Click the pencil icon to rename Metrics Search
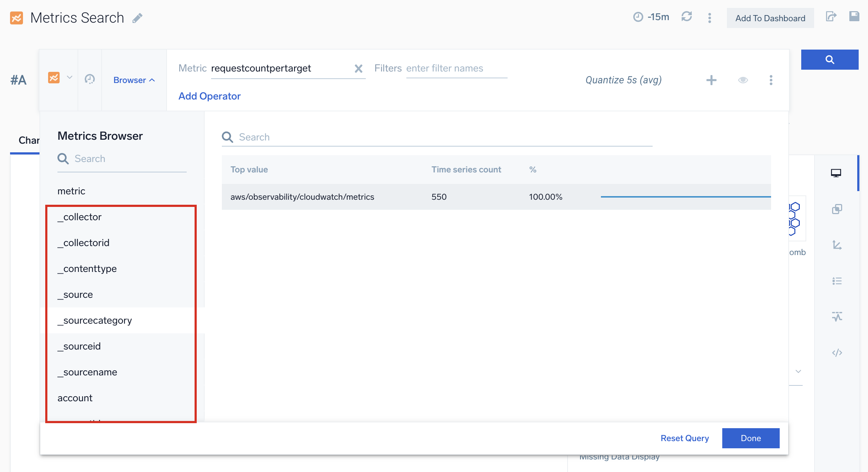Viewport: 868px width, 472px height. 137,18
